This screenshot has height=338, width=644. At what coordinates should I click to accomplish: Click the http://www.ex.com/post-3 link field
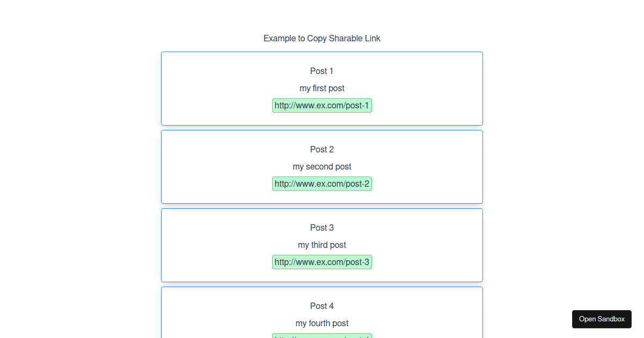click(322, 262)
